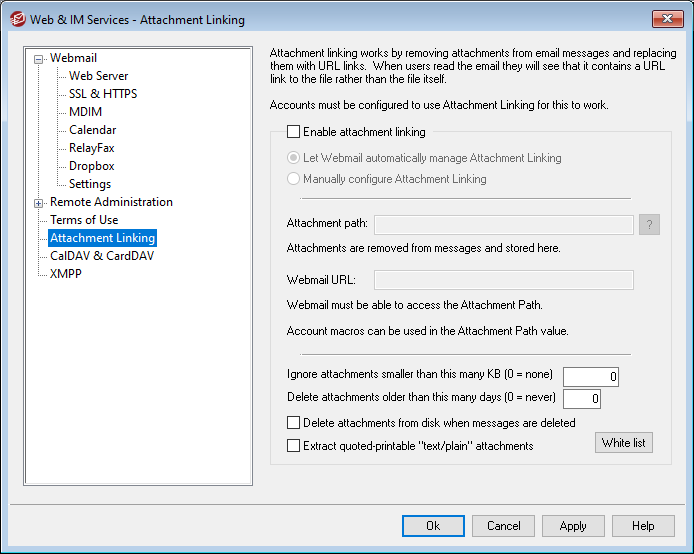Select Settings under Webmail
This screenshot has width=694, height=554.
[90, 184]
